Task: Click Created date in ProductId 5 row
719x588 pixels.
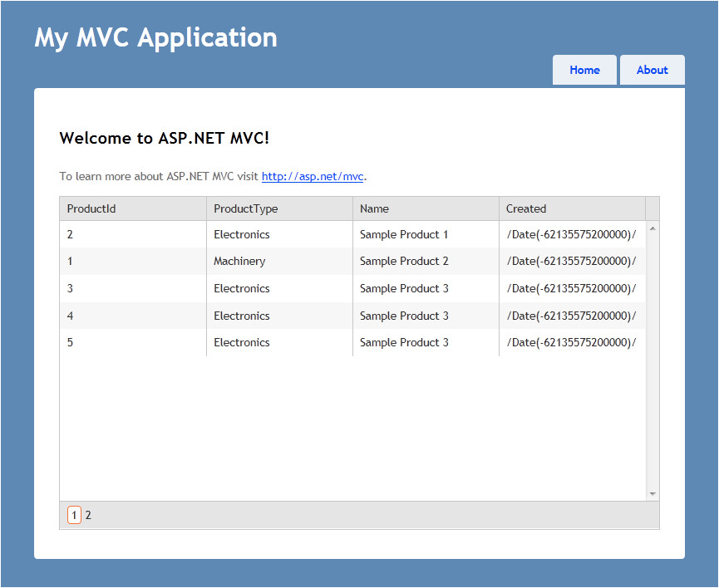Action: 572,342
